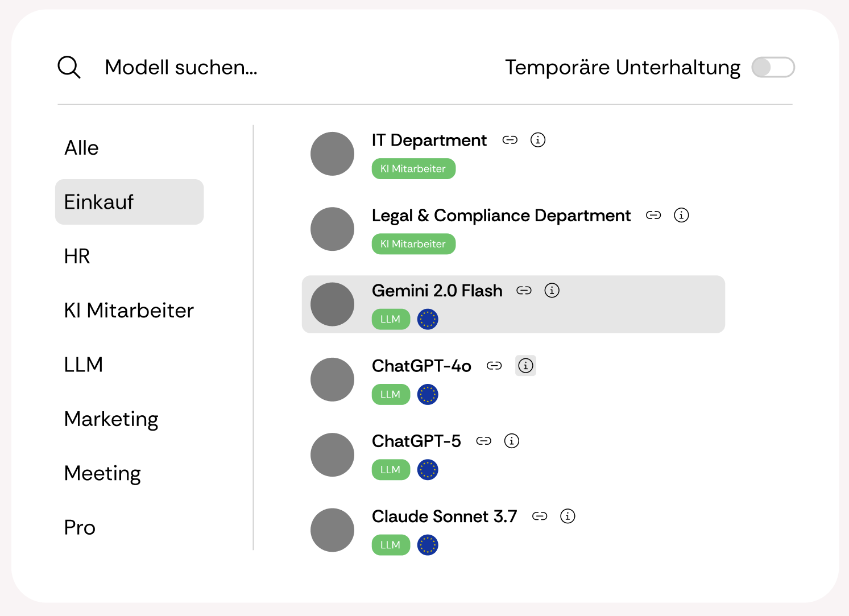
Task: Enable Temporäre Unterhaltung toggle
Action: (x=773, y=67)
